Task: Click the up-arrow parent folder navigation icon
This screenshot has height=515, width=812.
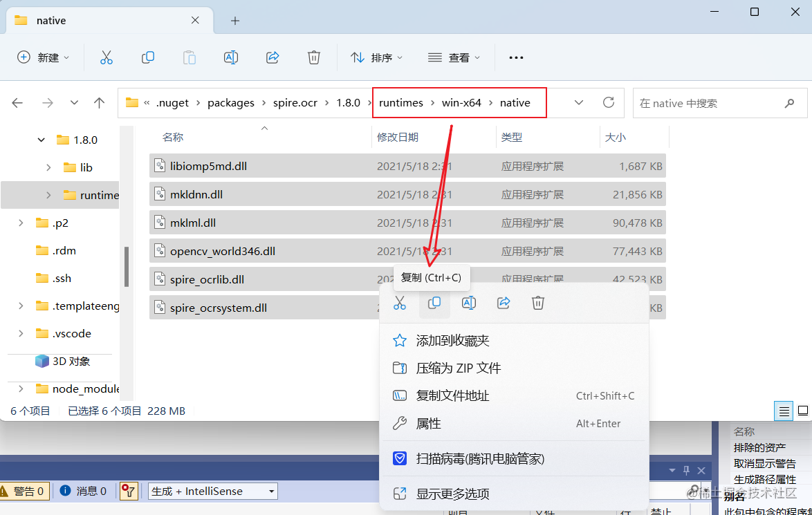Action: (99, 102)
